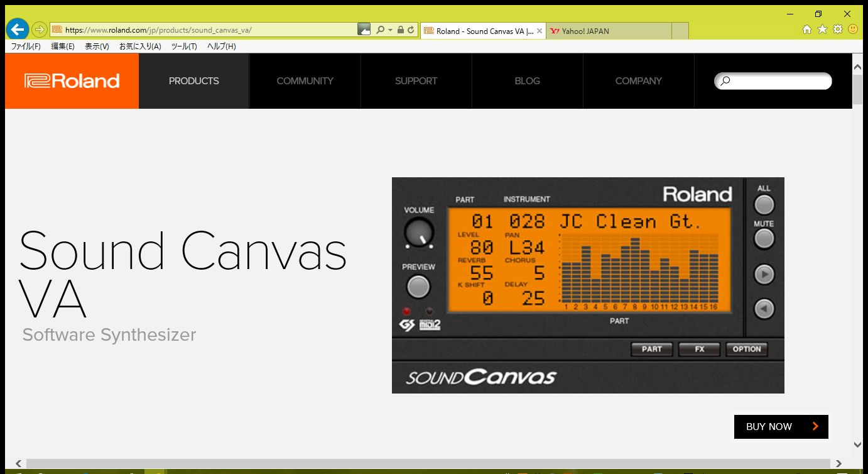Screen dimensions: 868x474
Task: Click the favorites star icon
Action: click(822, 29)
